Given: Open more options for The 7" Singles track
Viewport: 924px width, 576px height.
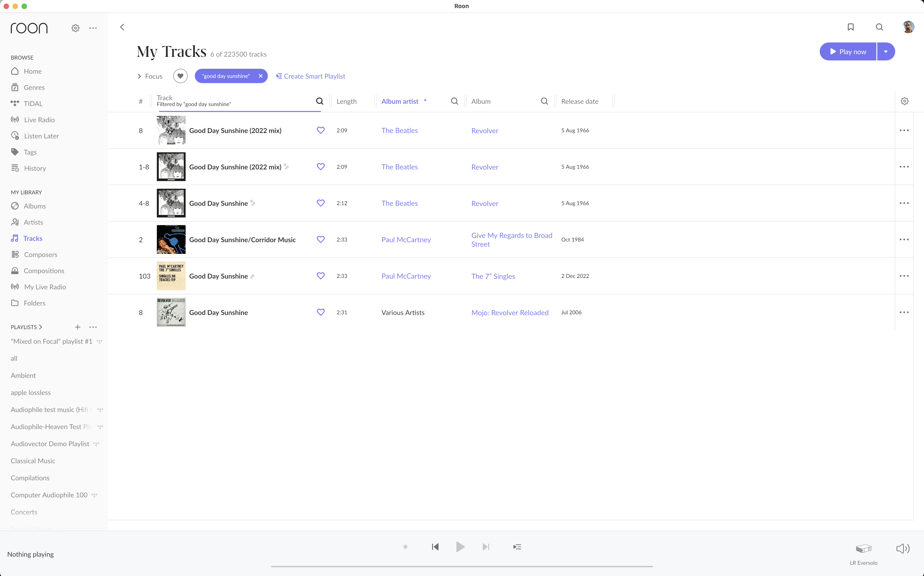Looking at the screenshot, I should point(904,276).
